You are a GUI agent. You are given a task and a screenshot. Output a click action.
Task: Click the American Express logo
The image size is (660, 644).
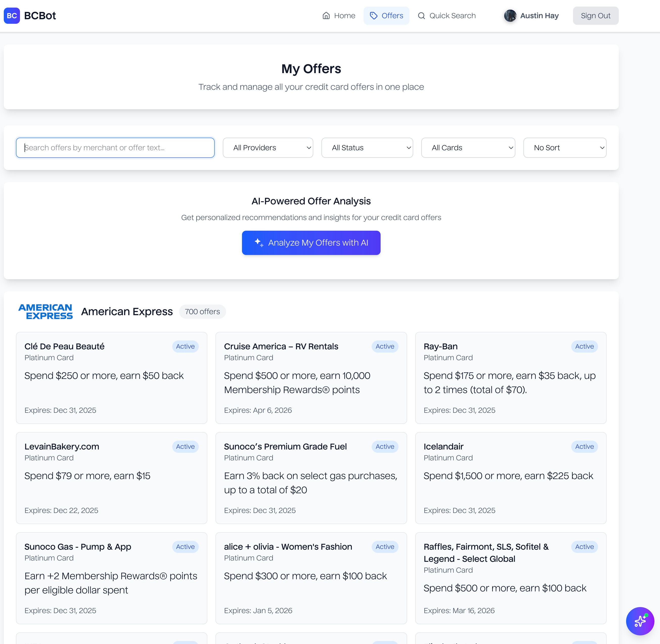[45, 312]
